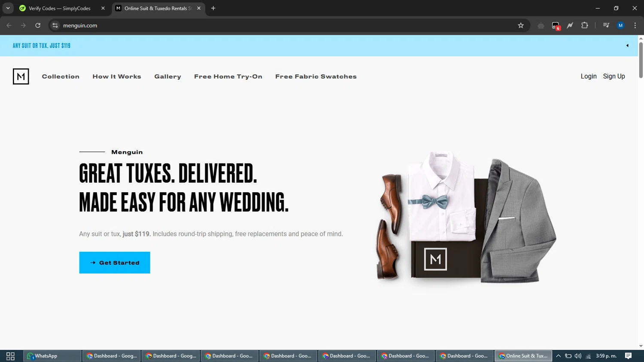Click the taskbar clock 3:59 p. m.
This screenshot has height=362, width=644.
(x=606, y=356)
